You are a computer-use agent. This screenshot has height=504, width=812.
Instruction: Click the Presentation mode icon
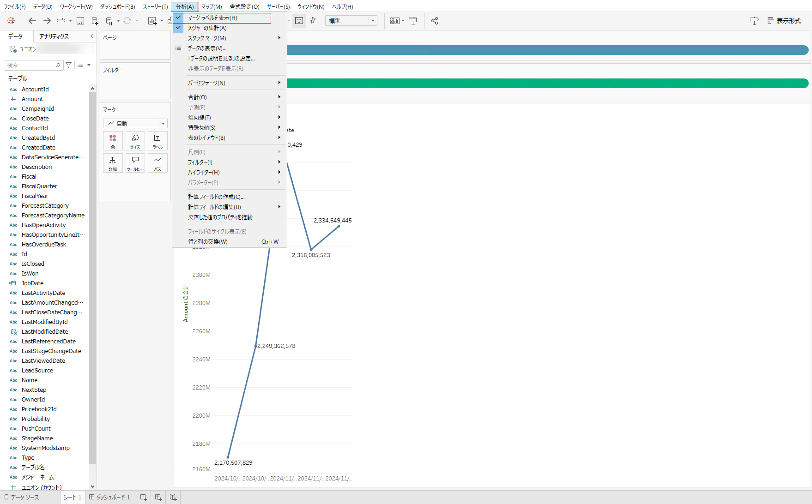click(413, 21)
